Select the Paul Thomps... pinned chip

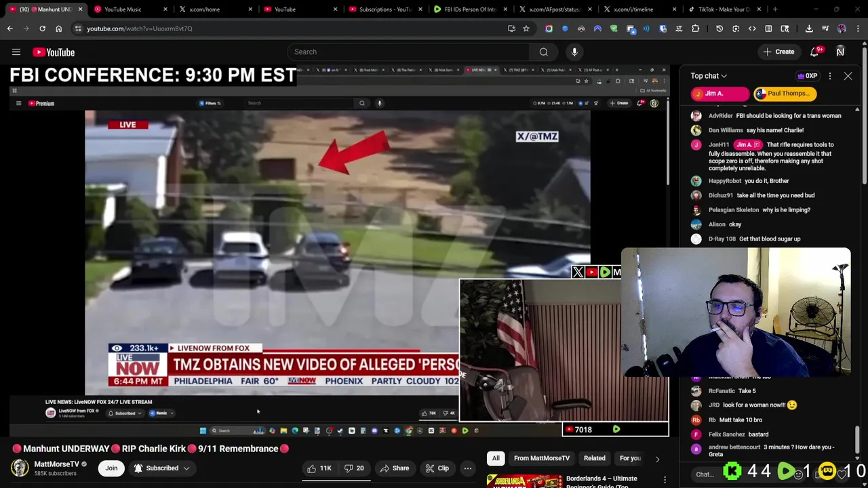(x=785, y=94)
